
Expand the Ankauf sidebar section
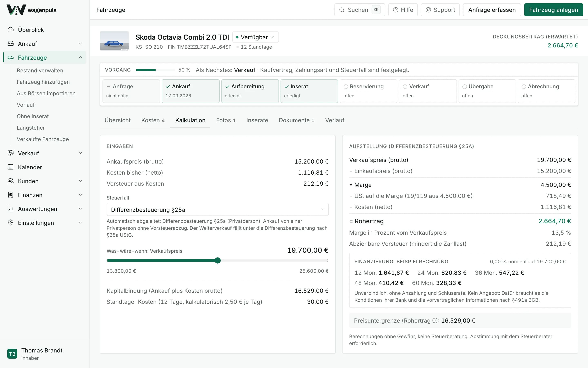tap(80, 43)
